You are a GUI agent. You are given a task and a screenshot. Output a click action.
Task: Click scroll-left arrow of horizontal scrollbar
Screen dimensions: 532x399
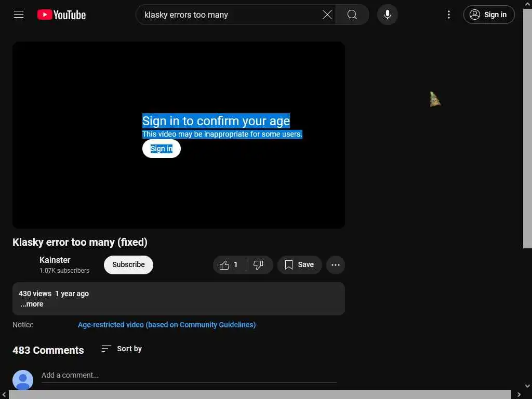[4, 395]
